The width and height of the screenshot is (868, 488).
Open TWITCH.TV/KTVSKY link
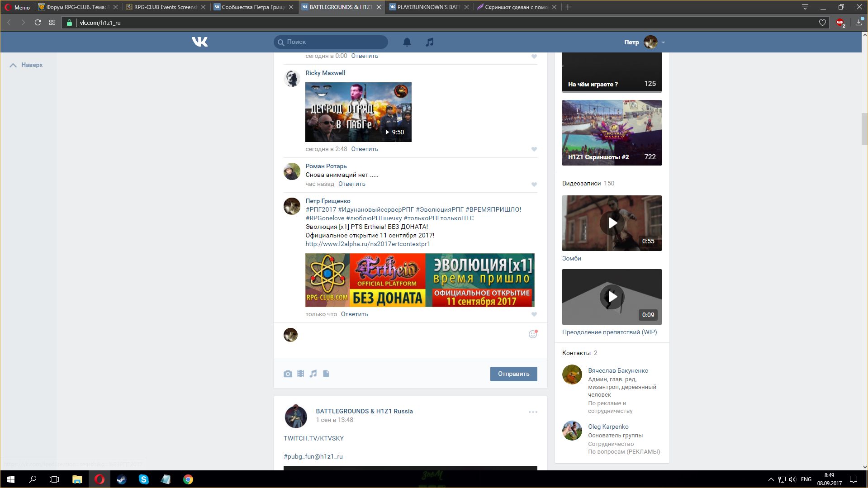[x=313, y=439]
